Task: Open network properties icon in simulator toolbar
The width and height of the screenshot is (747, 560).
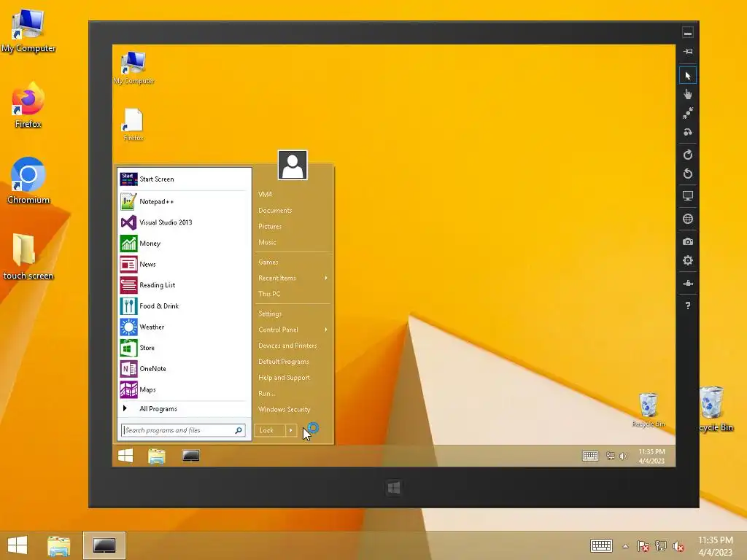Action: (x=687, y=284)
